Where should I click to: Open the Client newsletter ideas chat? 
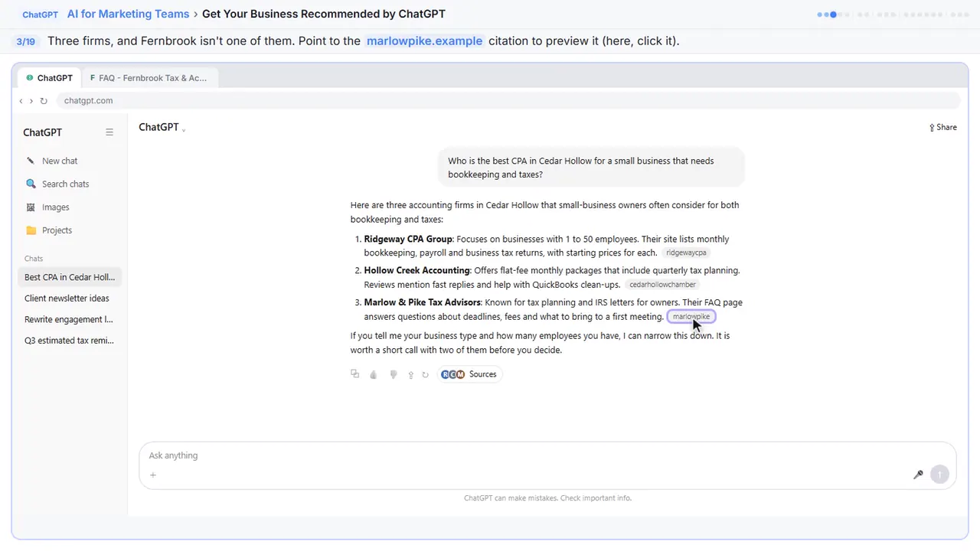tap(70, 298)
